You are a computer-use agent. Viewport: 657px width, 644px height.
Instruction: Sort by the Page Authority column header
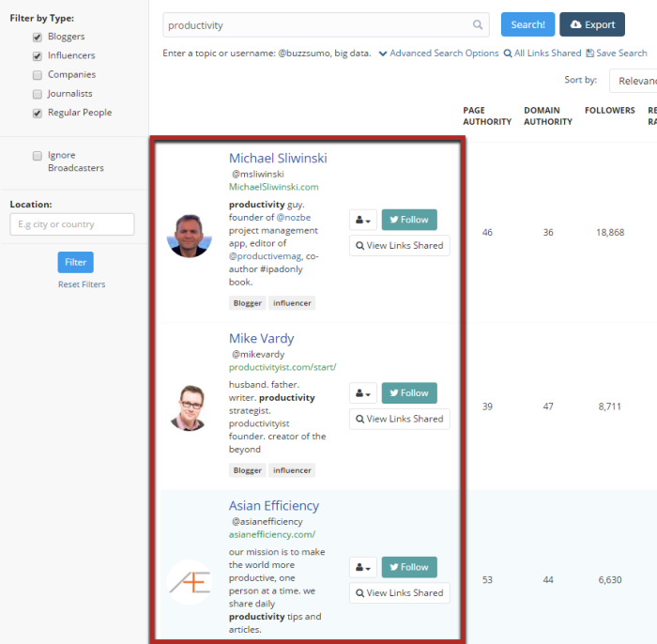pyautogui.click(x=487, y=116)
